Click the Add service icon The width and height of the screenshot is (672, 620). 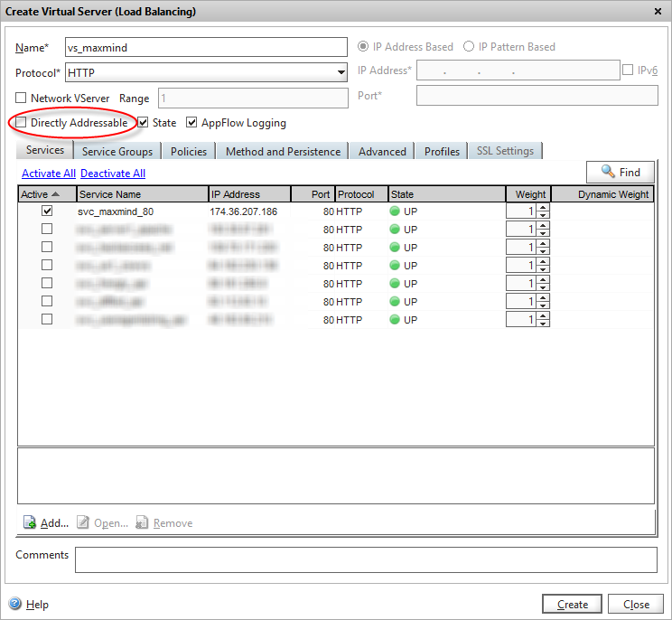tap(29, 523)
